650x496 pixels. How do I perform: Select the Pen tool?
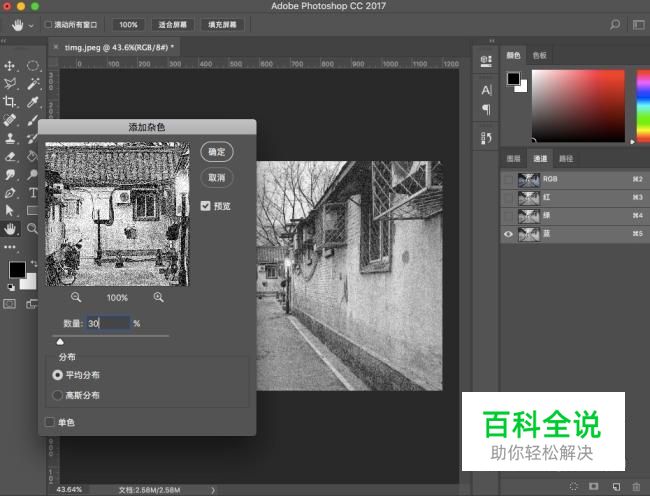point(11,192)
